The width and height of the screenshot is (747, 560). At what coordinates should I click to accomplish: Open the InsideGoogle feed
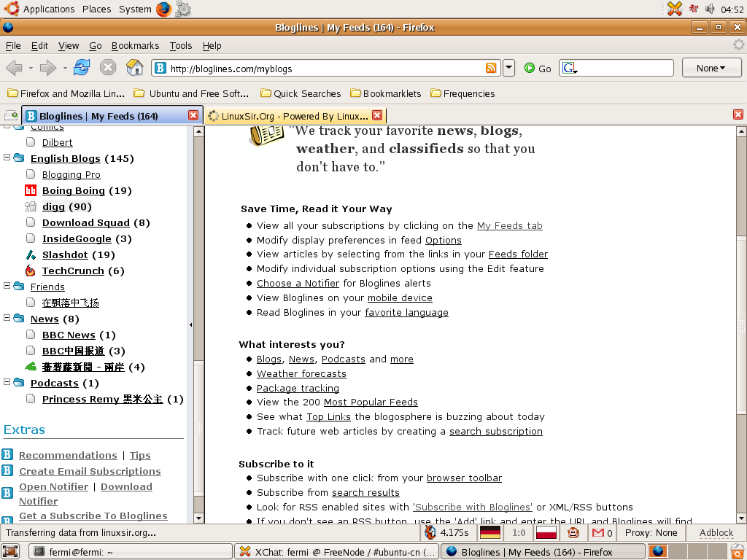coord(77,238)
